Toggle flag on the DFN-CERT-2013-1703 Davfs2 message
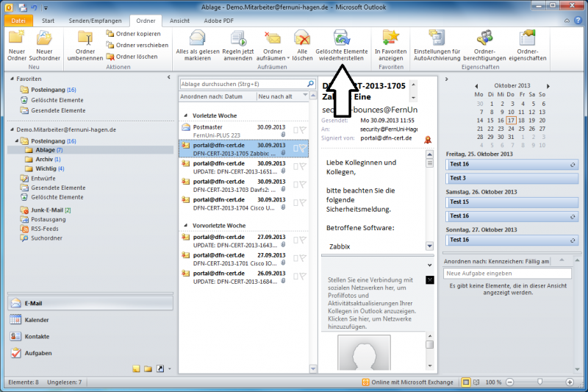Image resolution: width=588 pixels, height=392 pixels. [x=303, y=184]
